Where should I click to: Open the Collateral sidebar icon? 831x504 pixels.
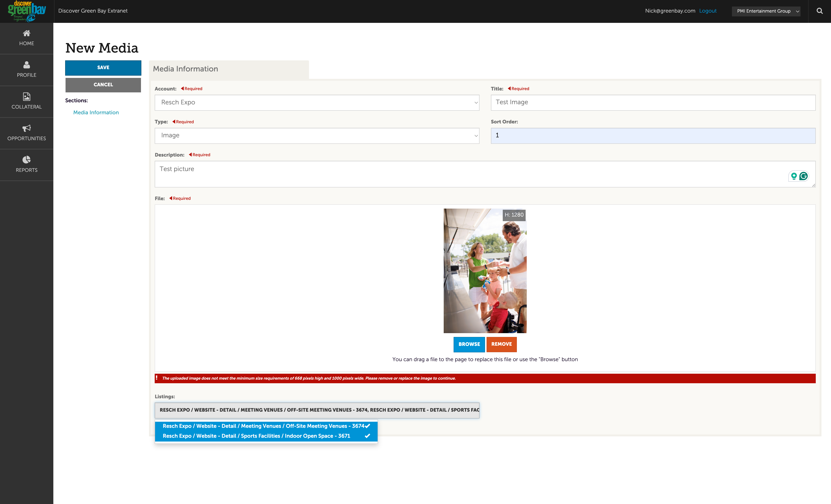[27, 96]
